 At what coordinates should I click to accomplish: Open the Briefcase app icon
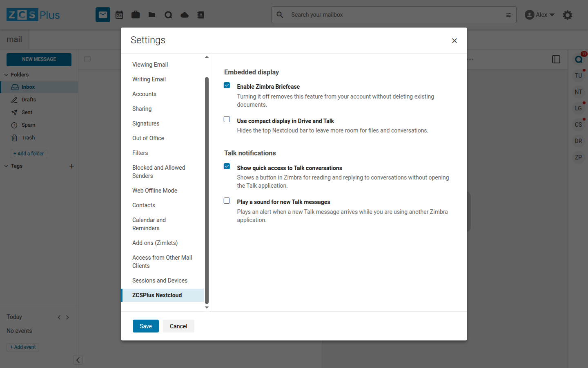136,15
